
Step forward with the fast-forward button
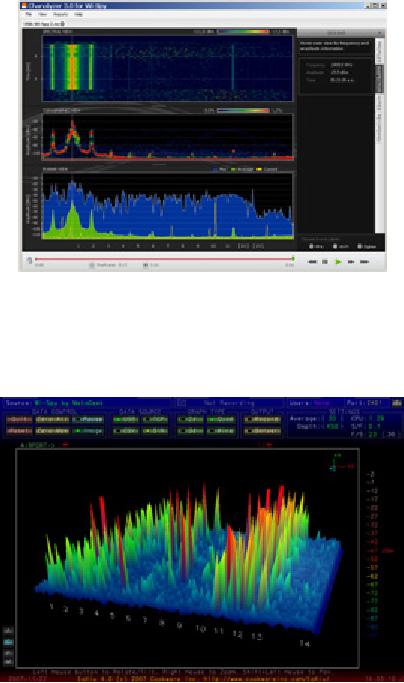(x=351, y=262)
